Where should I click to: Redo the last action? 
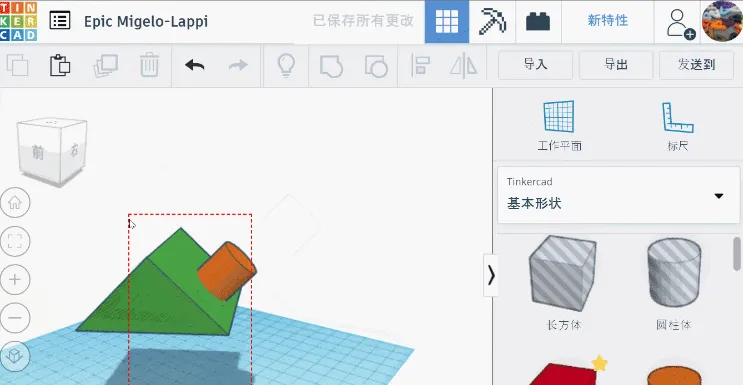tap(238, 65)
